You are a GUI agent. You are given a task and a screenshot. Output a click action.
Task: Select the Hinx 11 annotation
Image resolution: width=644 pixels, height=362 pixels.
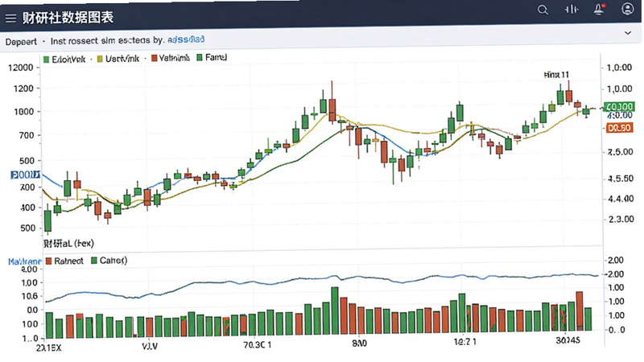point(556,75)
